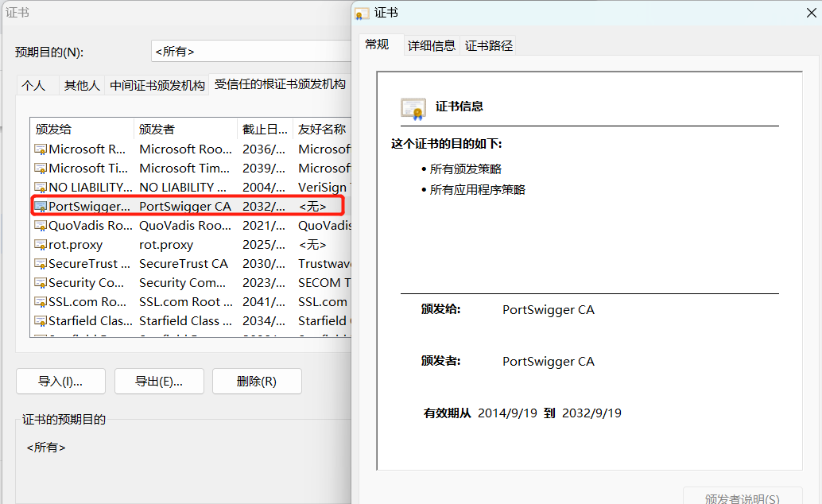822x504 pixels.
Task: Click expiry date 2041/... cell
Action: [x=264, y=302]
